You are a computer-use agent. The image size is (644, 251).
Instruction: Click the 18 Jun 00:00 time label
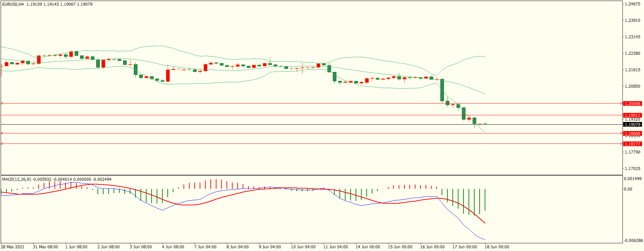[496, 247]
